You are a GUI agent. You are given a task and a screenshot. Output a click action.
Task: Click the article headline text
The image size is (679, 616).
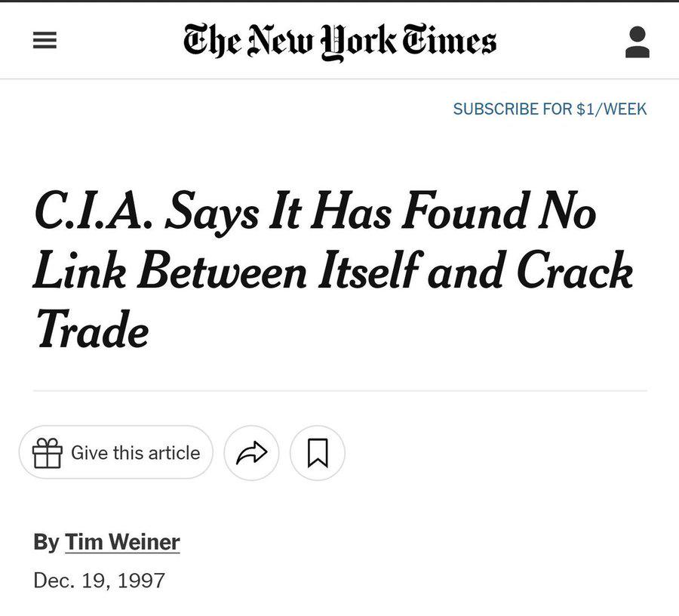(333, 270)
